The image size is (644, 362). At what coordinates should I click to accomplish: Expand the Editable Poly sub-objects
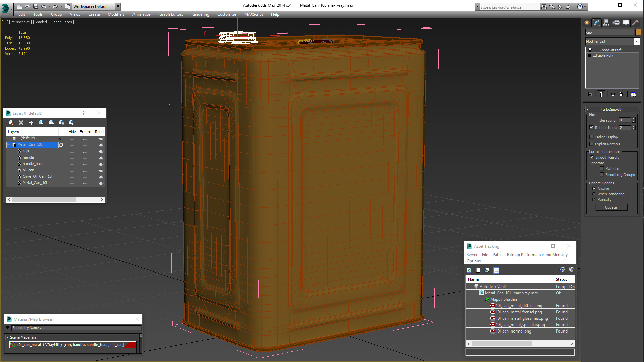[x=589, y=55]
